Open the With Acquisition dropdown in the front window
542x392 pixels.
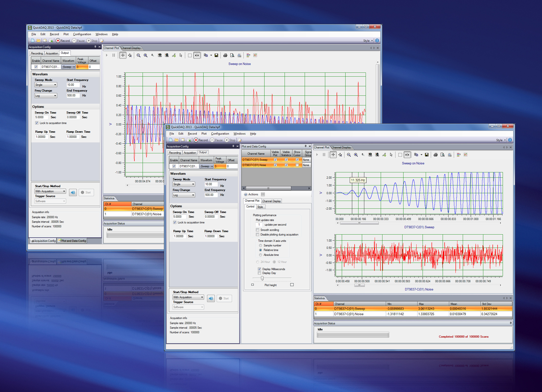click(x=188, y=297)
